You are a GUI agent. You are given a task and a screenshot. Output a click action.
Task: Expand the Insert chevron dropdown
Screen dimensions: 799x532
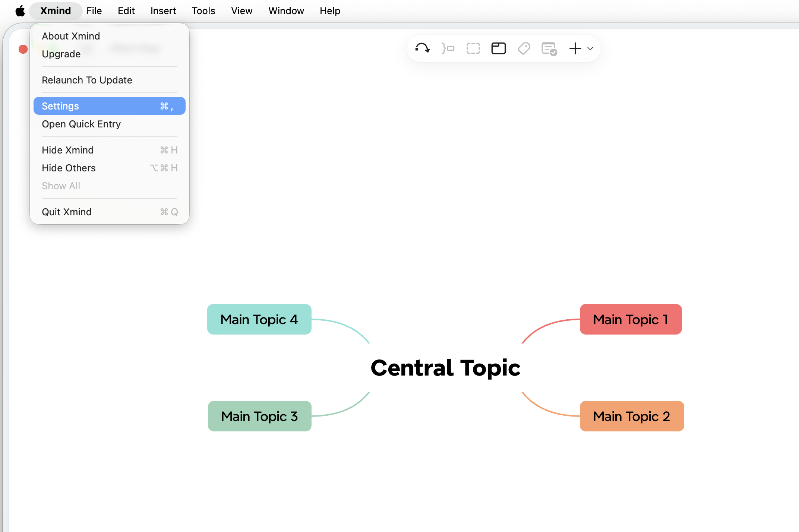590,48
